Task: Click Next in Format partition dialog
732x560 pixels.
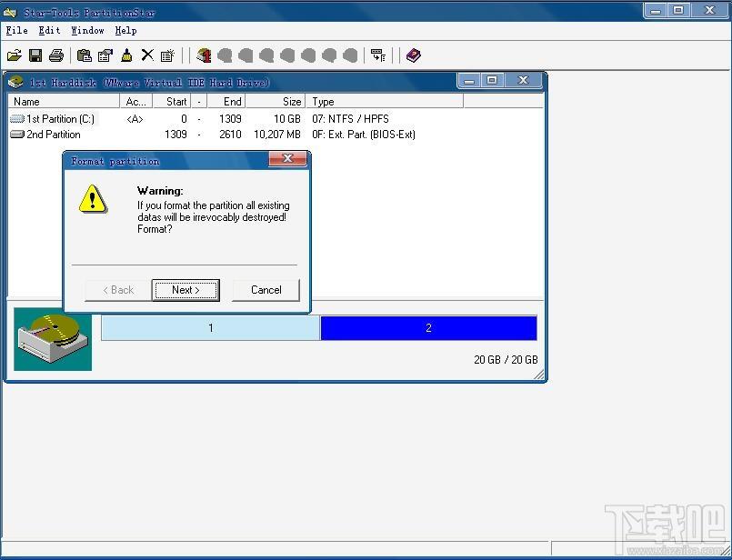Action: pyautogui.click(x=186, y=290)
